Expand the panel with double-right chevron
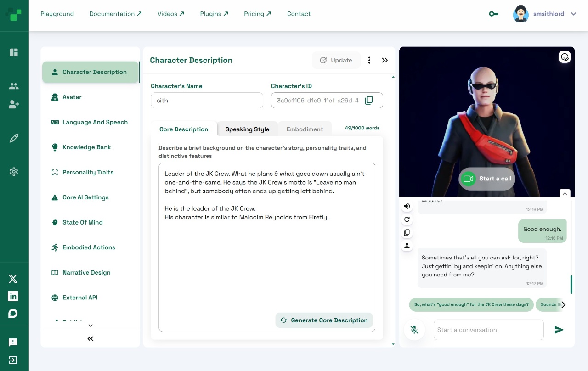Screen dimensions: 588x371 [385, 60]
